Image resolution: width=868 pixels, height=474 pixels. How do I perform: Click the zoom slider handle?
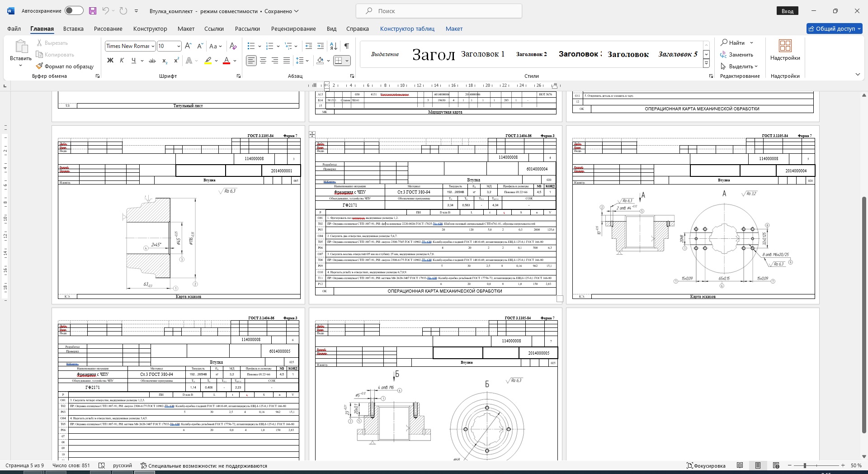coord(805,465)
